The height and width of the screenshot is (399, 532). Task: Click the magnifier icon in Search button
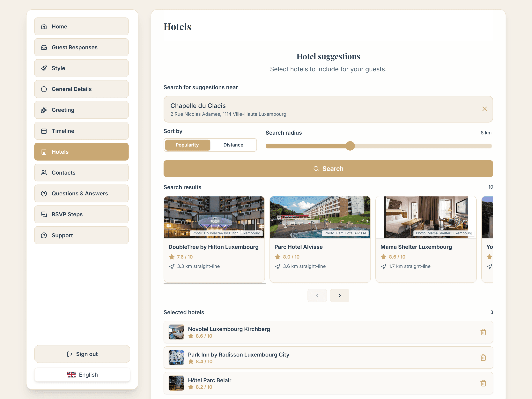click(x=316, y=169)
